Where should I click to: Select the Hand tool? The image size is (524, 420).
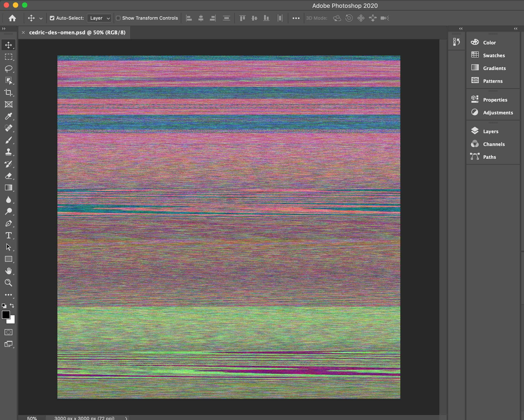(8, 271)
